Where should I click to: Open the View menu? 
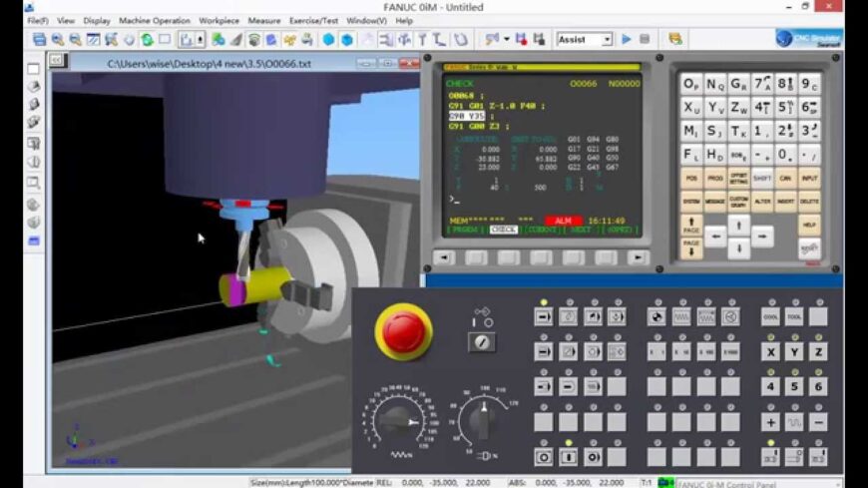point(65,21)
